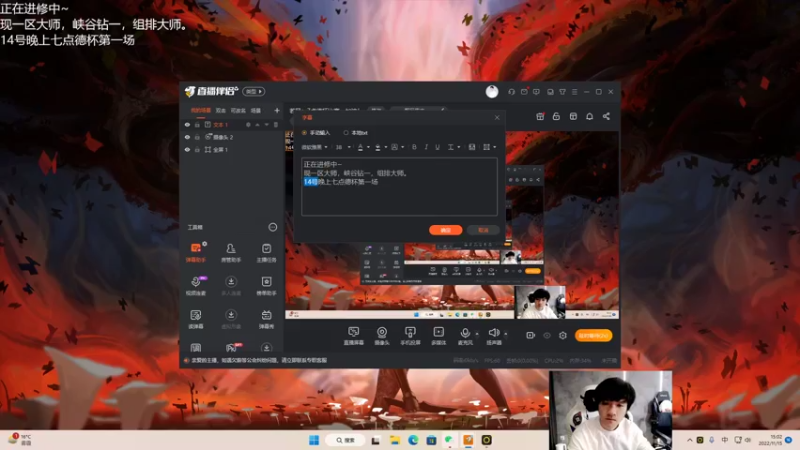
Task: Toggle visibility of 摄像头 2 source
Action: pyautogui.click(x=187, y=137)
